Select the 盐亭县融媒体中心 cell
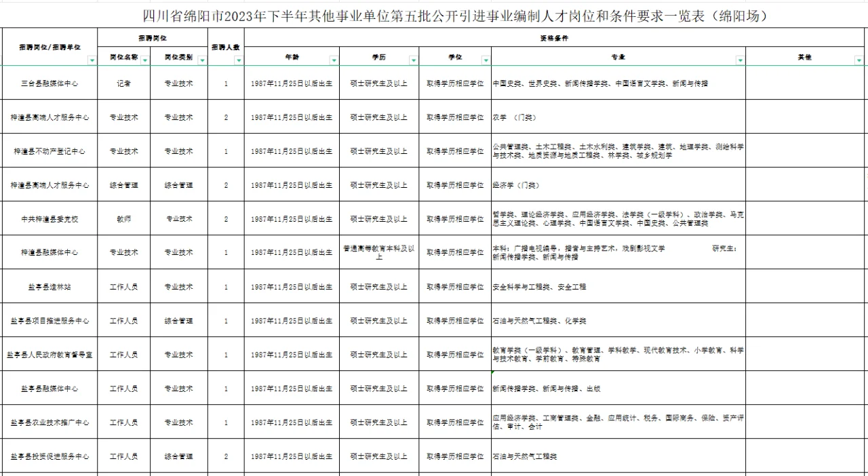This screenshot has width=868, height=476. coord(49,389)
